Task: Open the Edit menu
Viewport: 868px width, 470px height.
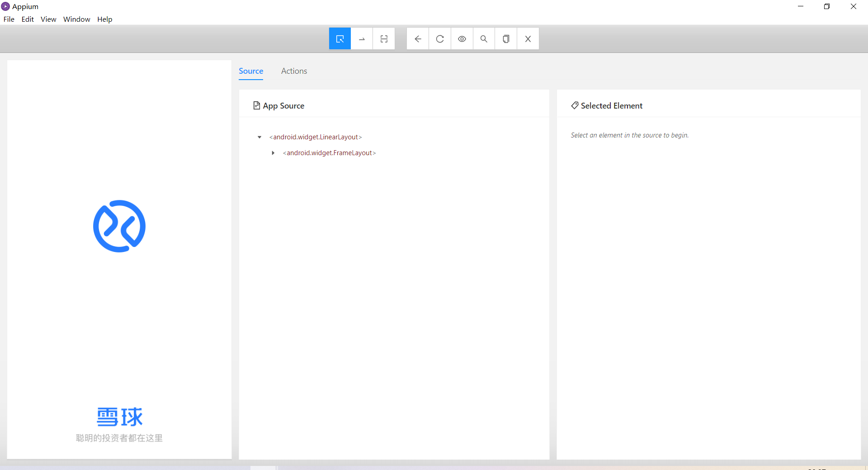Action: 28,19
